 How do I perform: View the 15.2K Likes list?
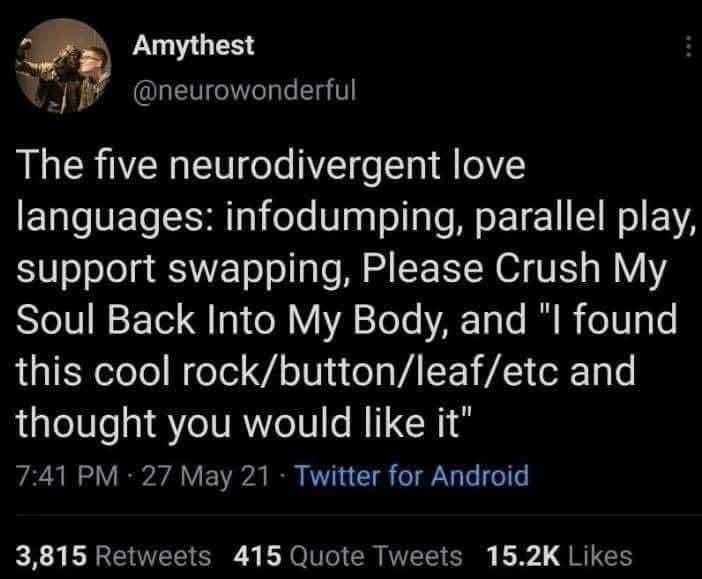coord(559,556)
